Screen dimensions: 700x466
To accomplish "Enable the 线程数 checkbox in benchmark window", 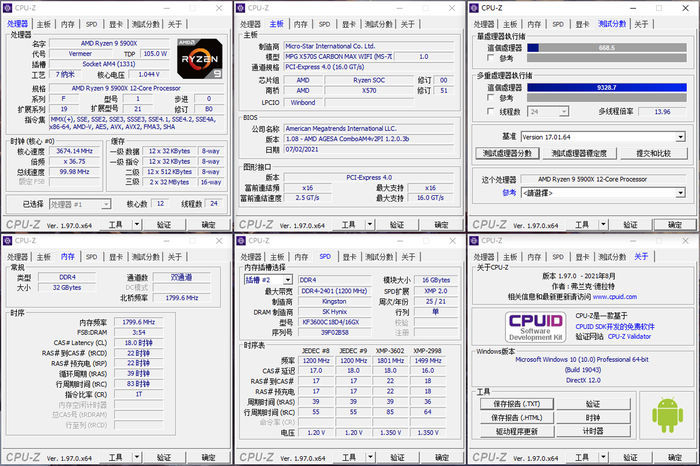I will tap(490, 111).
